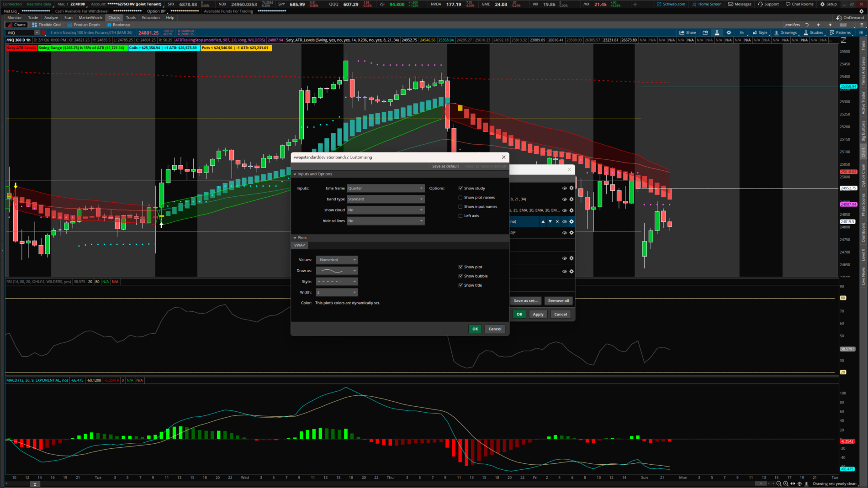Open the plot Width dropdown

coord(337,293)
